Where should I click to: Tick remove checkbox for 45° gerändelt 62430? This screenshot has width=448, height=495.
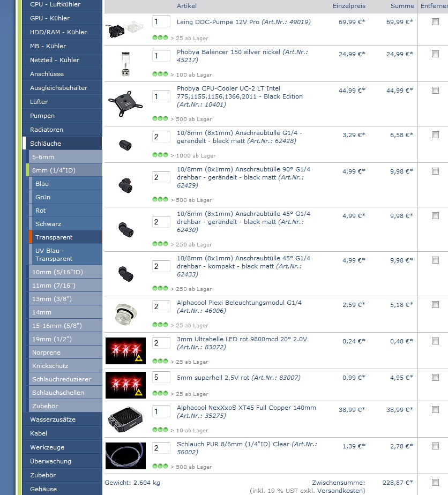[x=435, y=215]
